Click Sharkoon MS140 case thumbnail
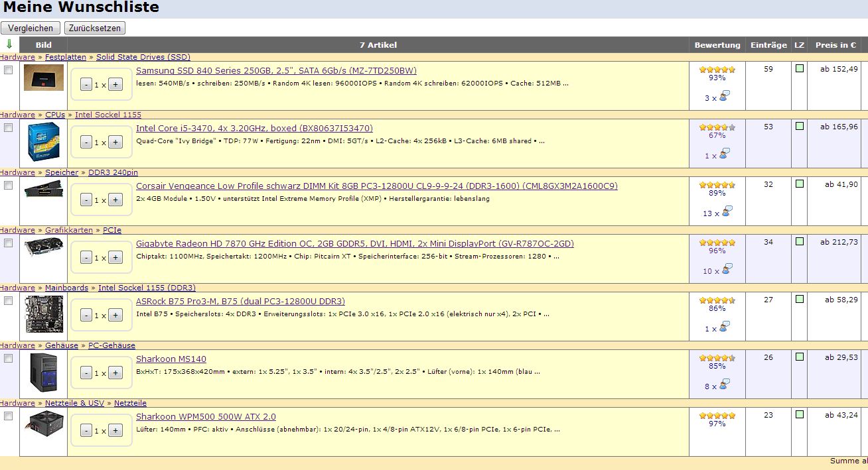Image resolution: width=868 pixels, height=470 pixels. click(44, 373)
